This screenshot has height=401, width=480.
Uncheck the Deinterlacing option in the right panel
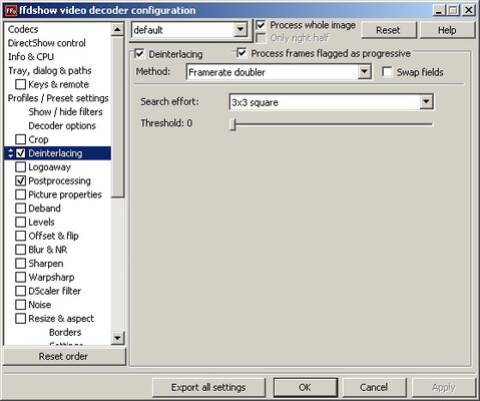tap(140, 54)
